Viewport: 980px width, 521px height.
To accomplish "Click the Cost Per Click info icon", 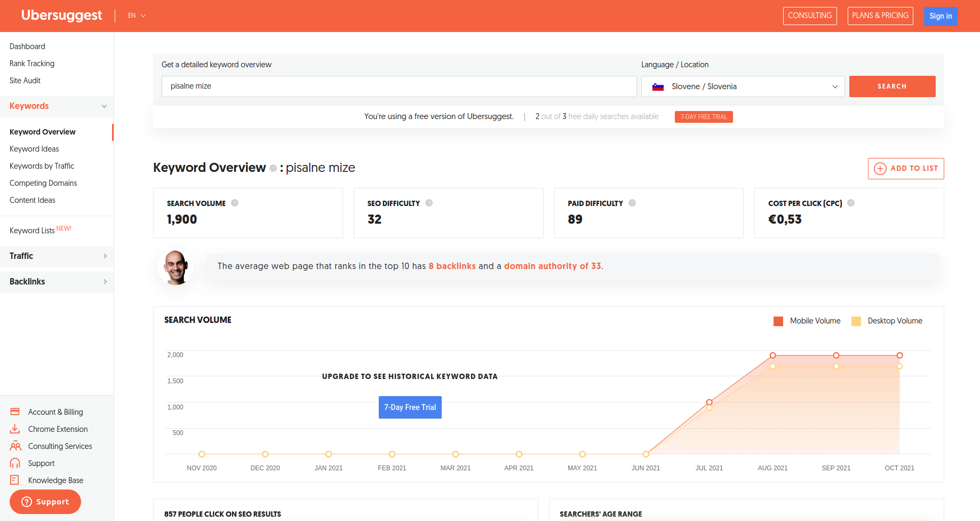I will pyautogui.click(x=851, y=203).
